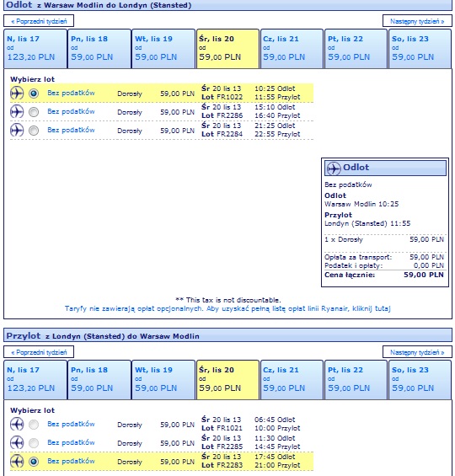Select the 15:10 departure FR2286 radio button
Image resolution: width=455 pixels, height=476 pixels.
[34, 112]
